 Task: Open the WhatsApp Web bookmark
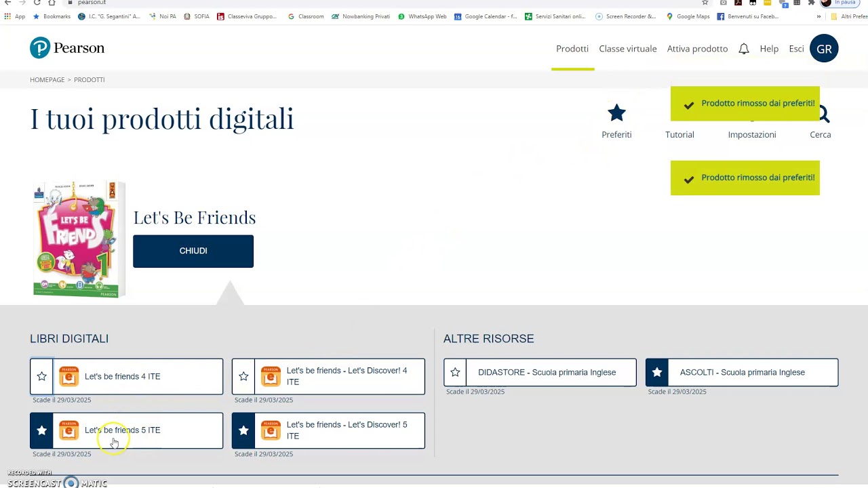click(422, 16)
